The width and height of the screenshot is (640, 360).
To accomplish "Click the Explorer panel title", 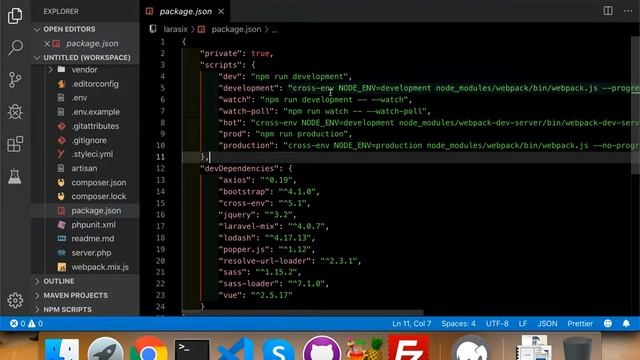I will point(61,11).
